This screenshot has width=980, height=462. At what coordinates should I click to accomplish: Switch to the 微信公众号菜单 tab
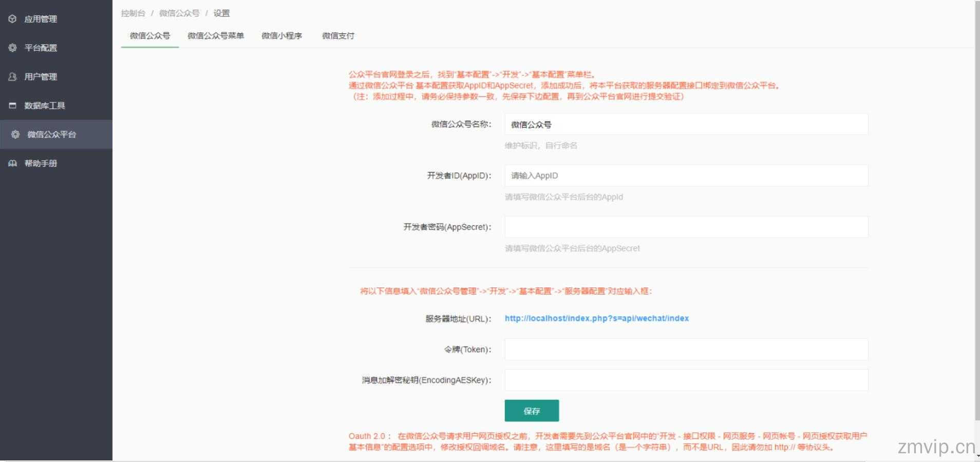(x=216, y=36)
